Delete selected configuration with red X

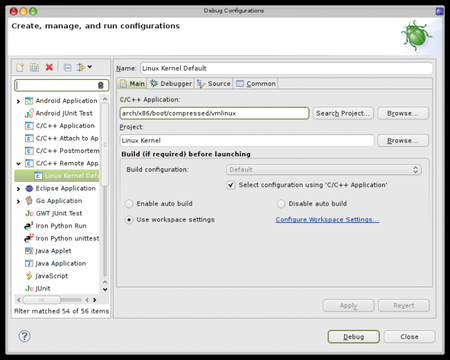[x=49, y=67]
